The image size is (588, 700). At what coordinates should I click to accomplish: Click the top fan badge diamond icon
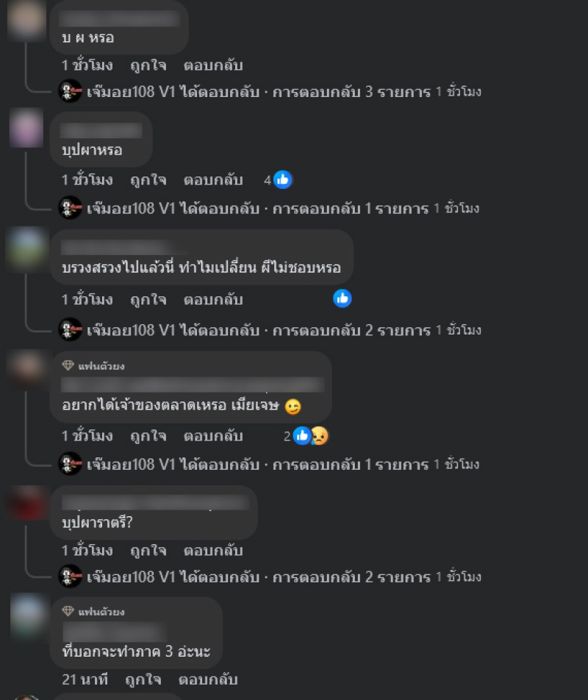tap(68, 365)
